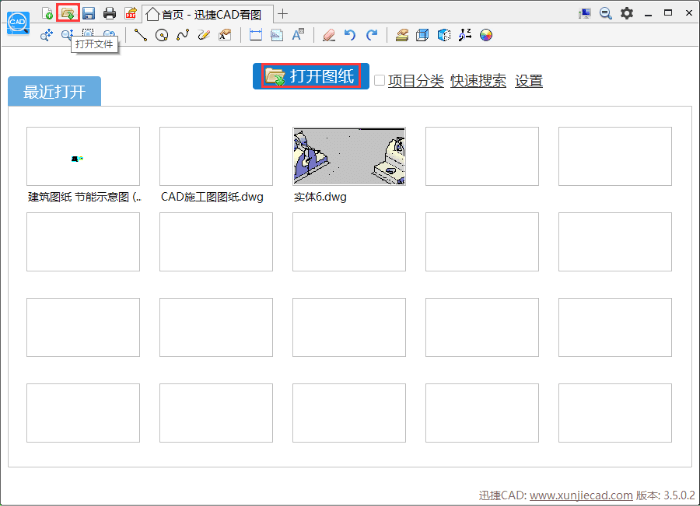This screenshot has height=506, width=700.
Task: Open settings via gear icon
Action: tap(627, 13)
